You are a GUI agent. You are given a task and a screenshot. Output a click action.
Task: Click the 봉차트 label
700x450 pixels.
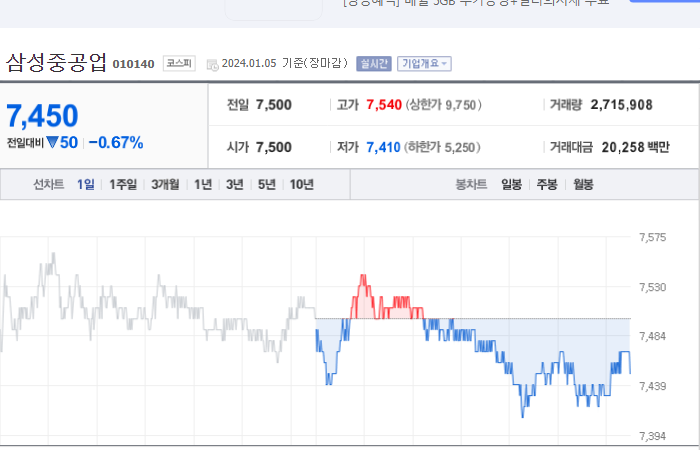(471, 184)
